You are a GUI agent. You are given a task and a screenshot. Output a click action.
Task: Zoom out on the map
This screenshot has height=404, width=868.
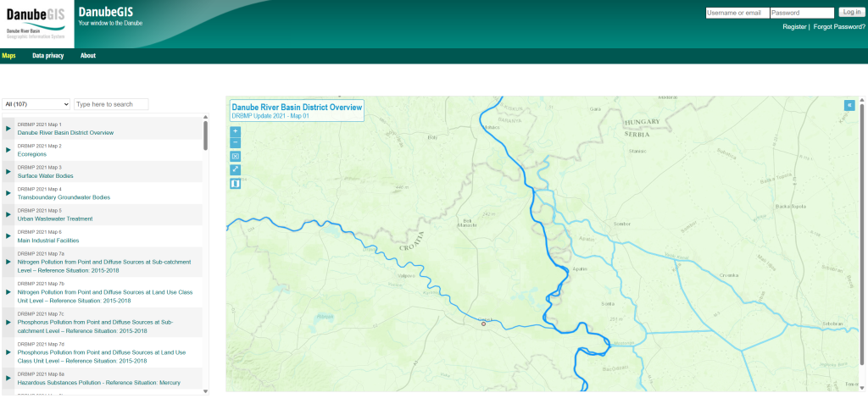pyautogui.click(x=236, y=143)
